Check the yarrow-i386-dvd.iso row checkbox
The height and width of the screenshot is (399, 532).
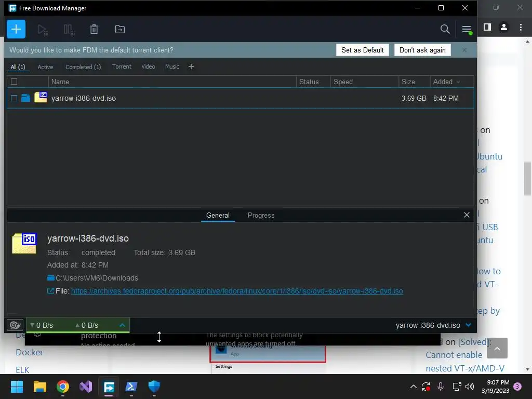[14, 98]
